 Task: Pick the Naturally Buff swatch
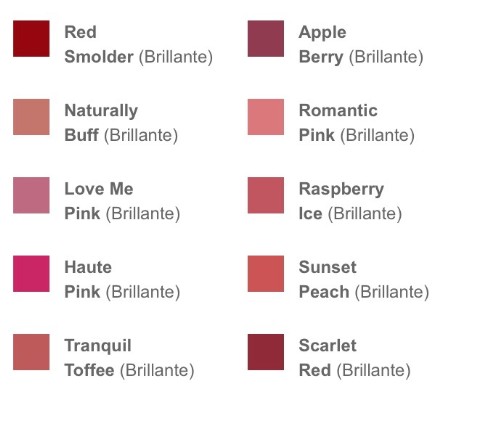pos(31,117)
